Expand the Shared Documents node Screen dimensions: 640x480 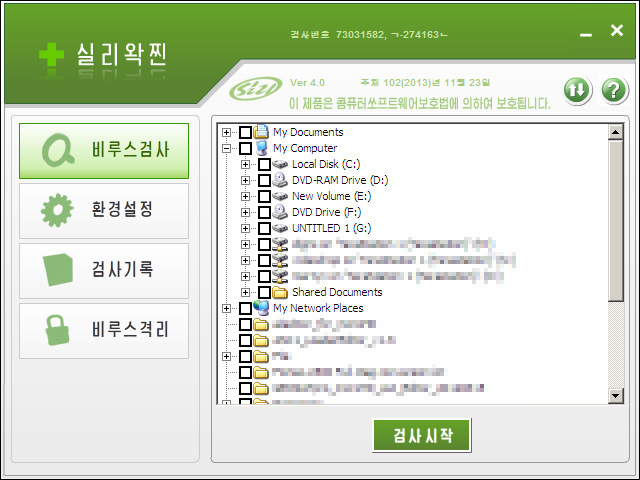(x=245, y=292)
